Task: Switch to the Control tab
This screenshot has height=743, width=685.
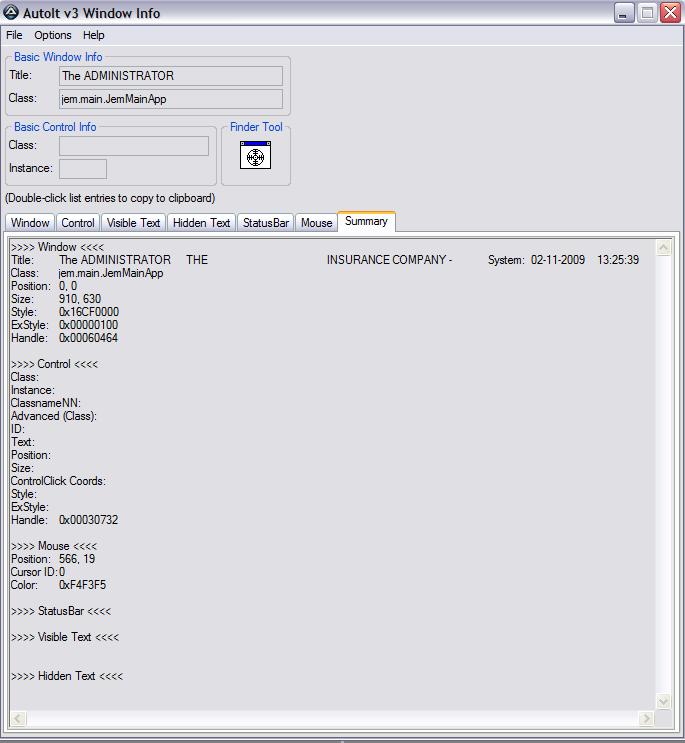Action: pos(78,223)
